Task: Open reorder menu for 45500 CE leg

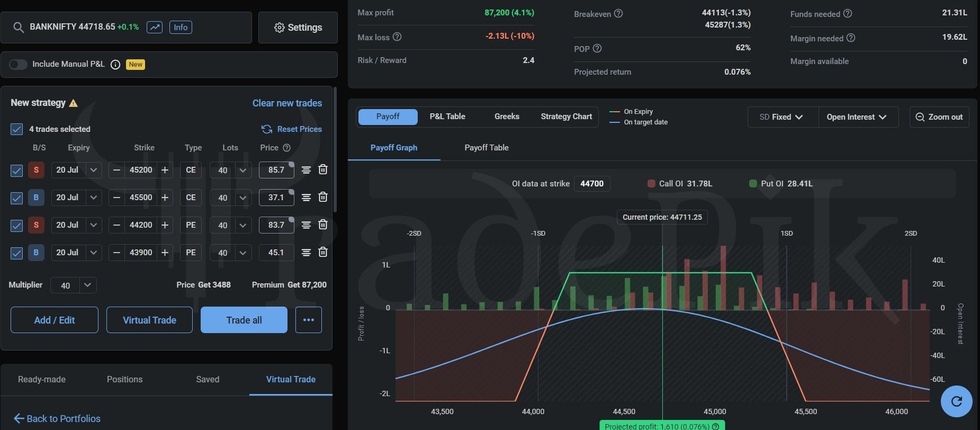Action: click(306, 197)
